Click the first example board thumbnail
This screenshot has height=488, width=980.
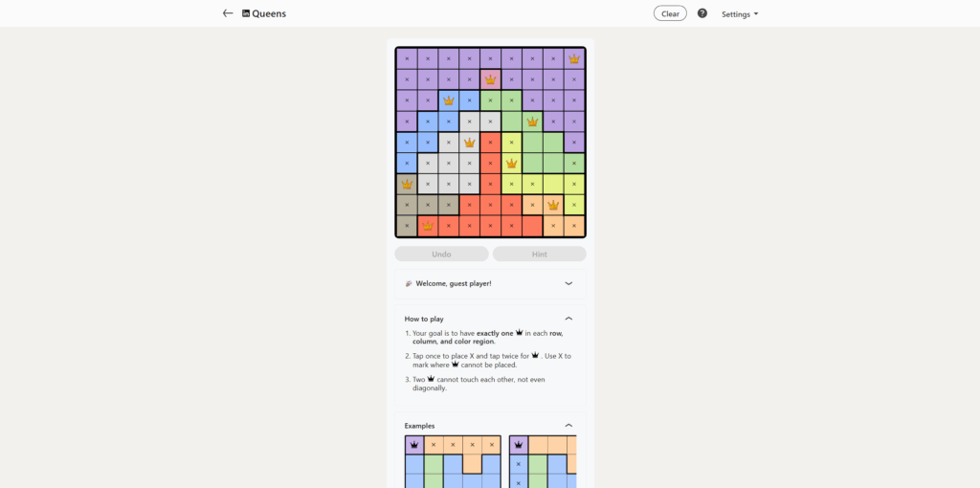pyautogui.click(x=452, y=461)
